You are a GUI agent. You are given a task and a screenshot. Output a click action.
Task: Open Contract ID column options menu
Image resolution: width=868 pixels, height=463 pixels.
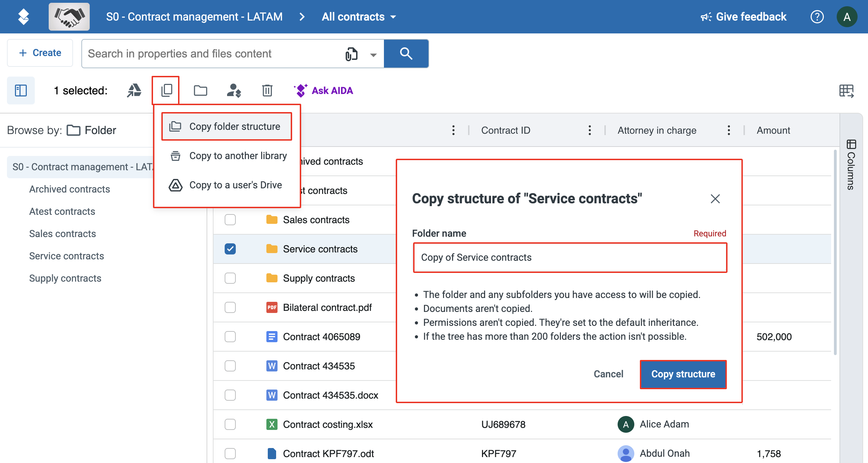[589, 130]
